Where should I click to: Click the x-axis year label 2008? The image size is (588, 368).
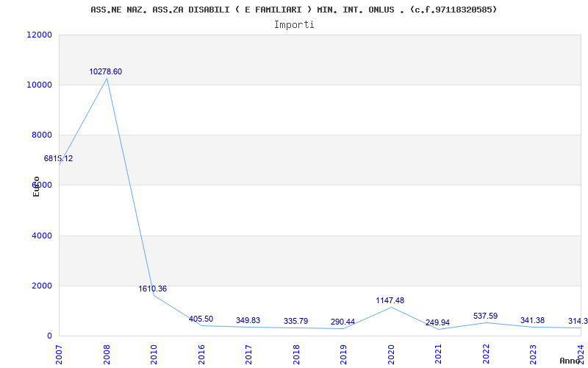(107, 354)
